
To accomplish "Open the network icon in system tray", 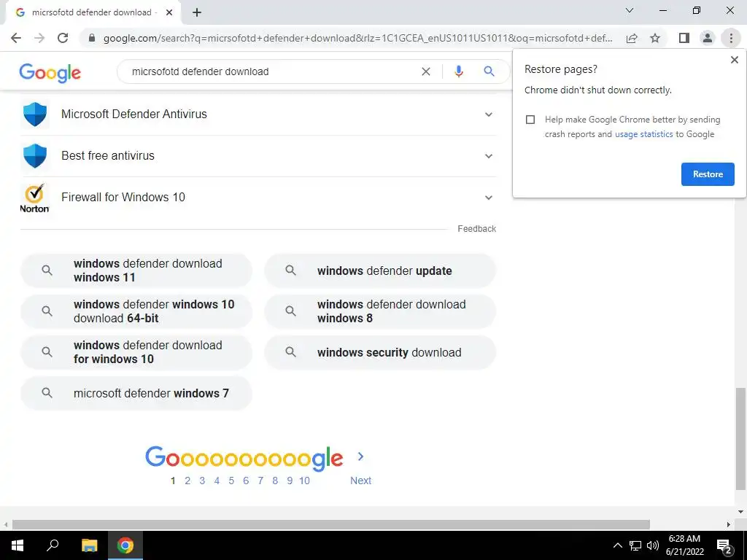I will [x=635, y=545].
